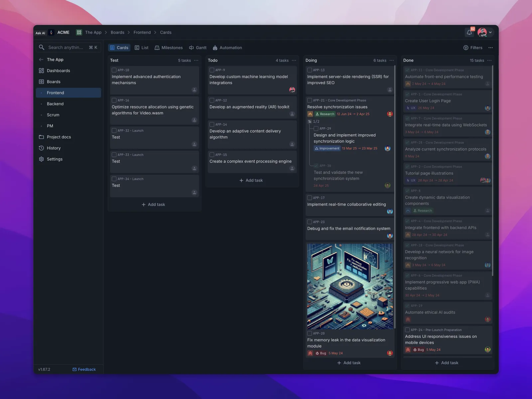Switch to the Gantt view tab
Image resolution: width=532 pixels, height=399 pixels.
[x=198, y=48]
